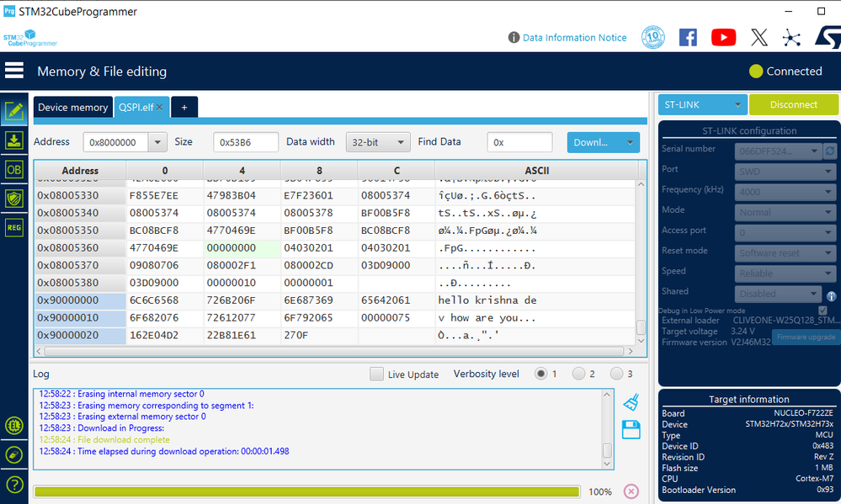Viewport: 841px width, 504px height.
Task: Open the Erasing & Programming download icon
Action: tap(14, 140)
